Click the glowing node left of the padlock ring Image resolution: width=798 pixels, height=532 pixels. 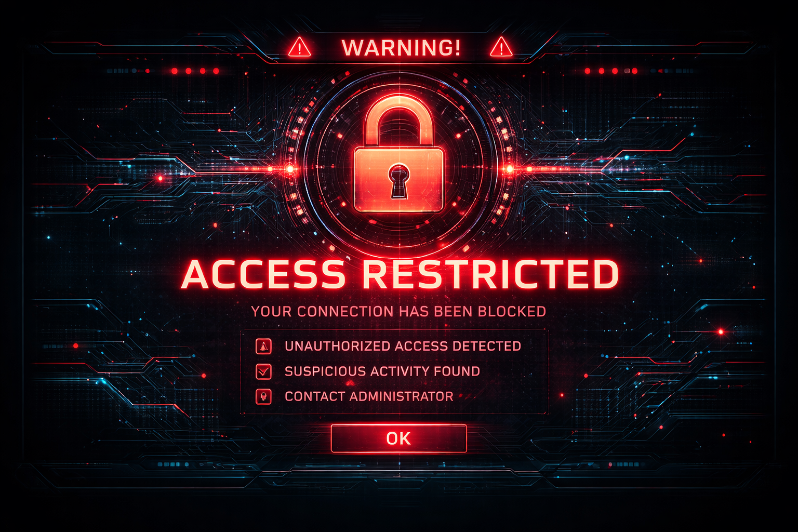point(289,169)
